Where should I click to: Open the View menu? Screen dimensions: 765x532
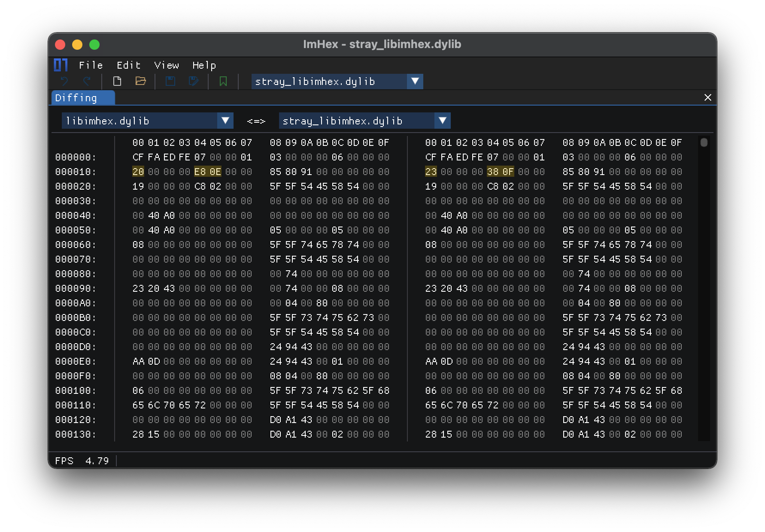167,65
